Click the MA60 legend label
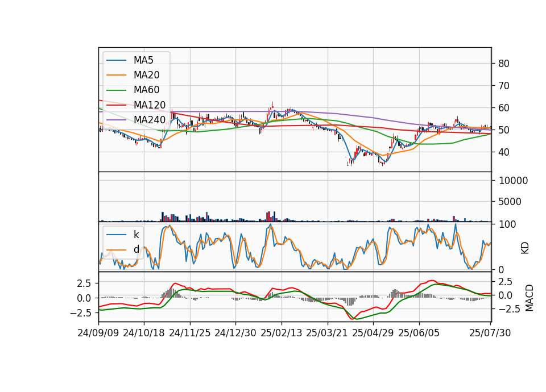 coord(147,90)
